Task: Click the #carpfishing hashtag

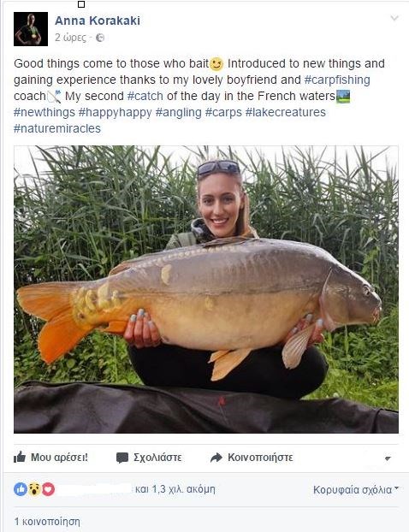Action: pos(337,80)
